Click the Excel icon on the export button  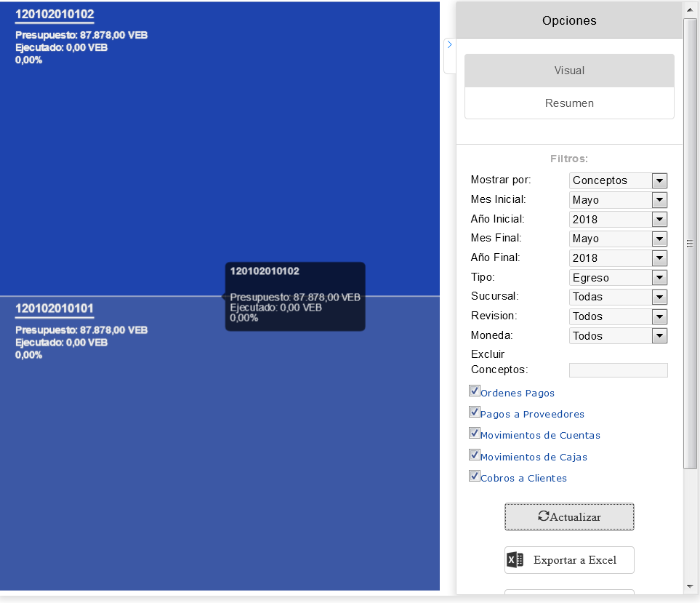[x=515, y=559]
